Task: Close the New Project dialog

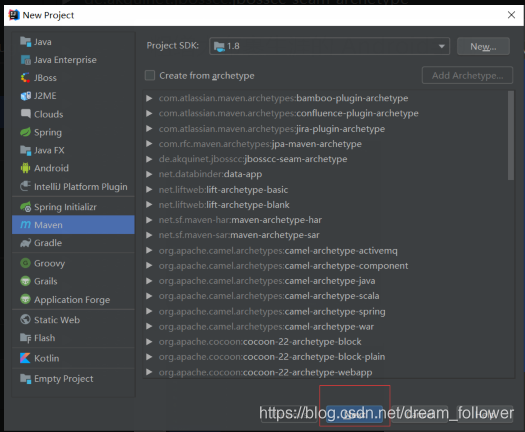Action: (511, 15)
